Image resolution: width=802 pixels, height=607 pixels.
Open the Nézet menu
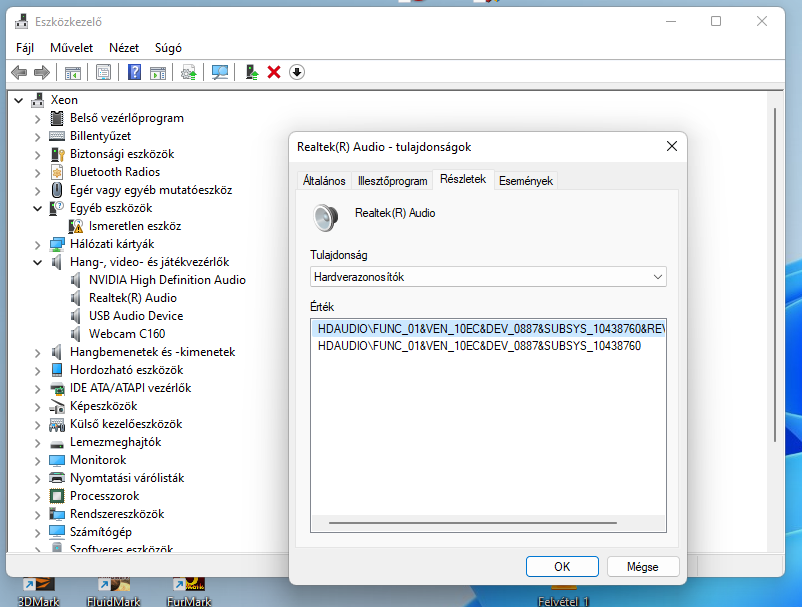[124, 48]
